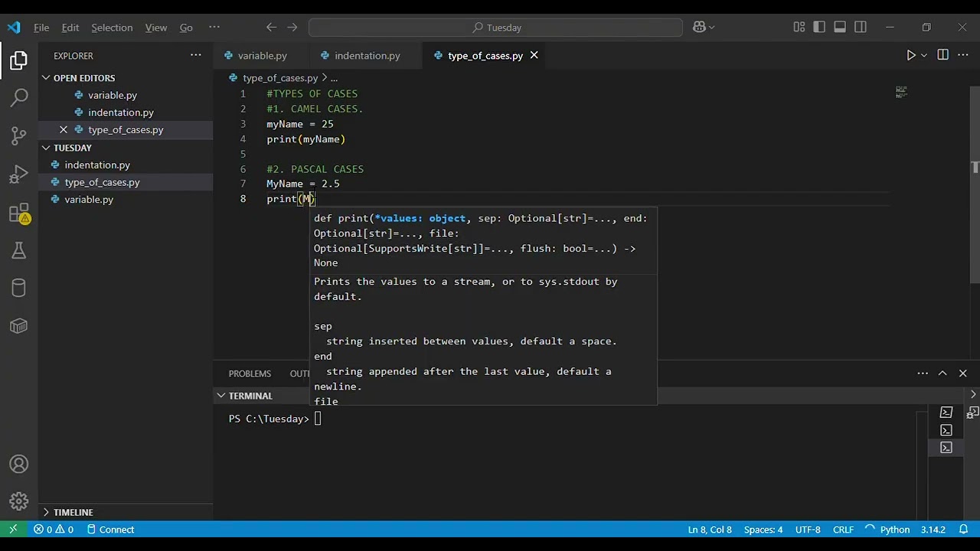Close the bottom panel
980x551 pixels.
tap(962, 373)
